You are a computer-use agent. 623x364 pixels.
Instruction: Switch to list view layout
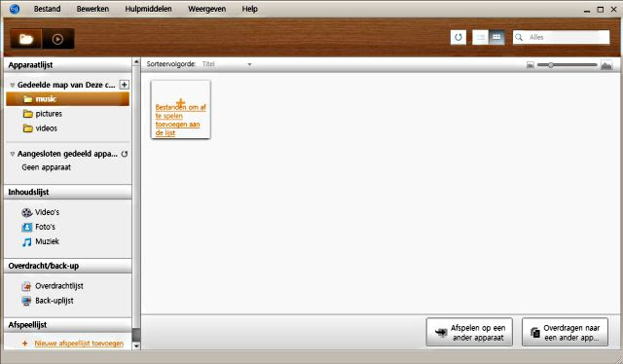tap(480, 37)
